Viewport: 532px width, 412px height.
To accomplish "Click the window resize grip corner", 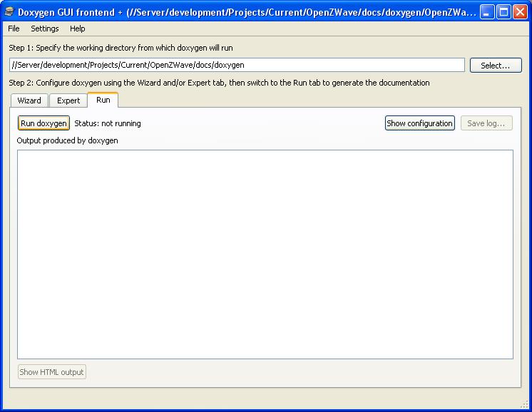I will tap(525, 404).
